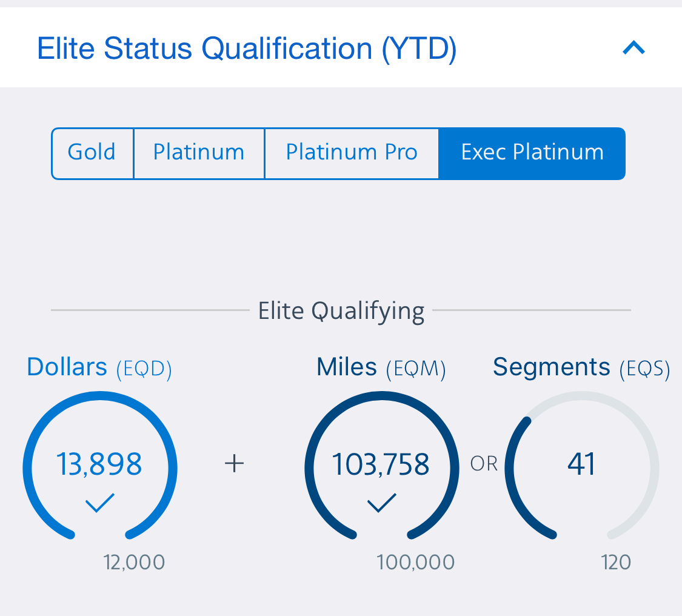Open the Platinum Pro tab
The width and height of the screenshot is (682, 616).
click(x=352, y=152)
